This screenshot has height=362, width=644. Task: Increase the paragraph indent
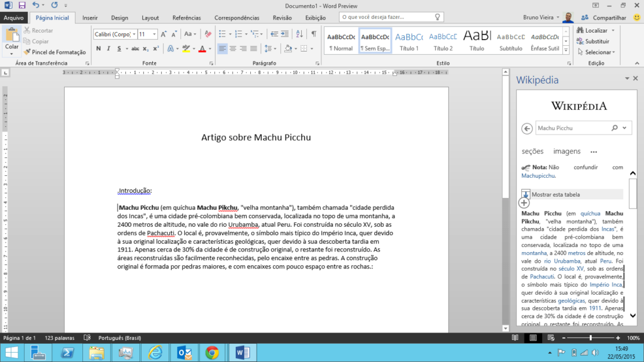pos(285,34)
